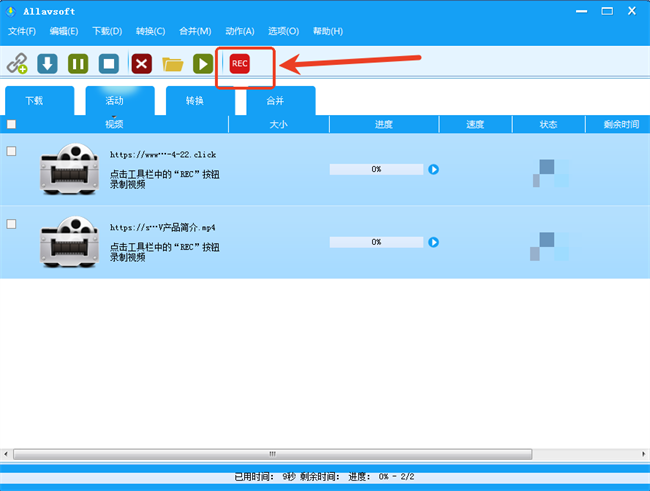Pause the download with green pause icon
650x491 pixels.
pos(77,64)
